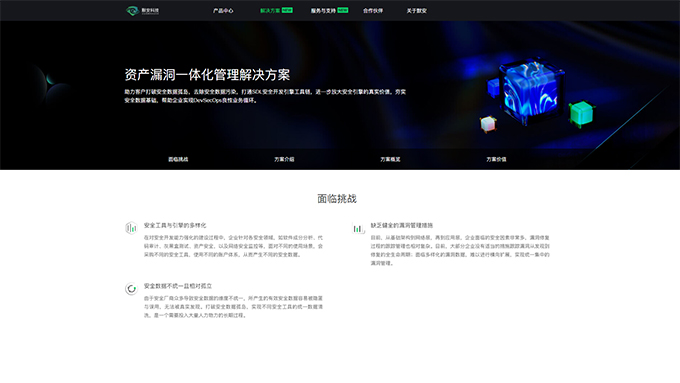680x383 pixels.
Task: Jump to the 面临挑战 section tab
Action: pyautogui.click(x=178, y=159)
